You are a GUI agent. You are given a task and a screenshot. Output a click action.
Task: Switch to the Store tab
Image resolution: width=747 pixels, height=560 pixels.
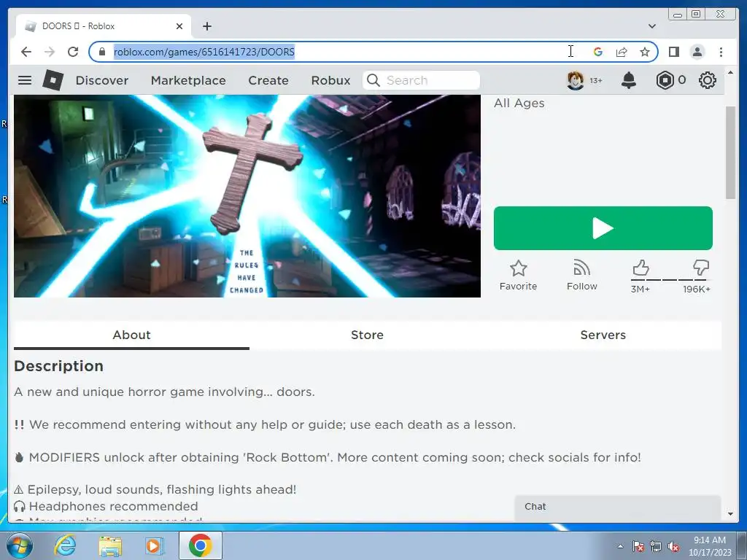(367, 335)
